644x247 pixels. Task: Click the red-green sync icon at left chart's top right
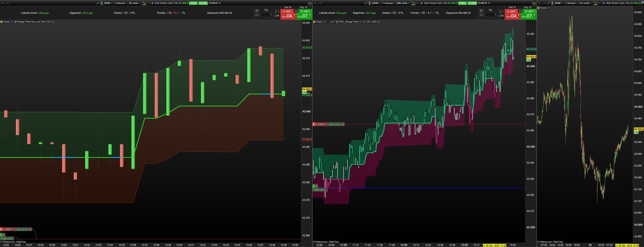point(310,3)
